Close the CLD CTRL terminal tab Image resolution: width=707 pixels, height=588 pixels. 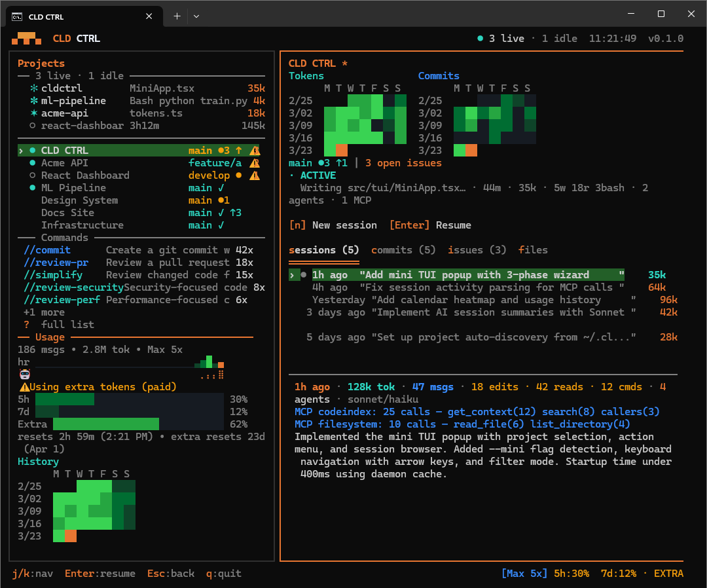click(149, 16)
